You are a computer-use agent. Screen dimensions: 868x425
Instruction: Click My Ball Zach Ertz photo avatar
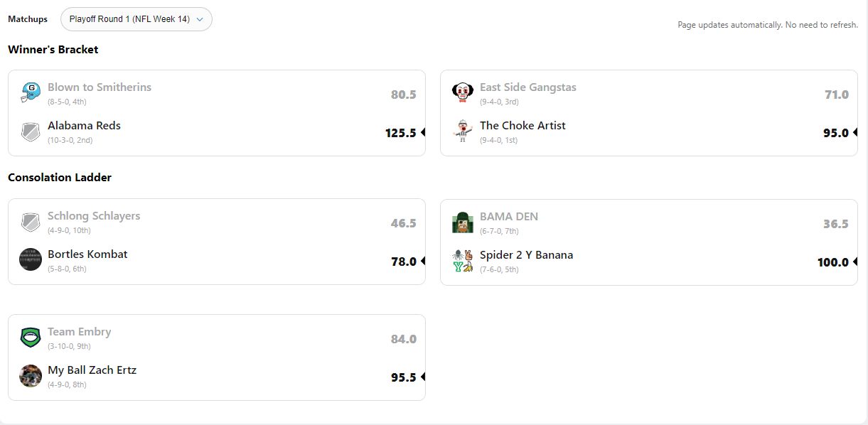[x=31, y=375]
